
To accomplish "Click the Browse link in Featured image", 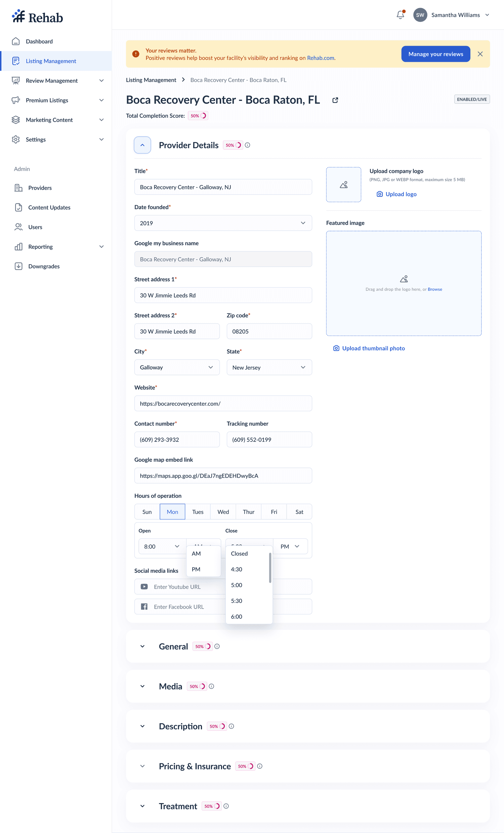I will click(435, 289).
